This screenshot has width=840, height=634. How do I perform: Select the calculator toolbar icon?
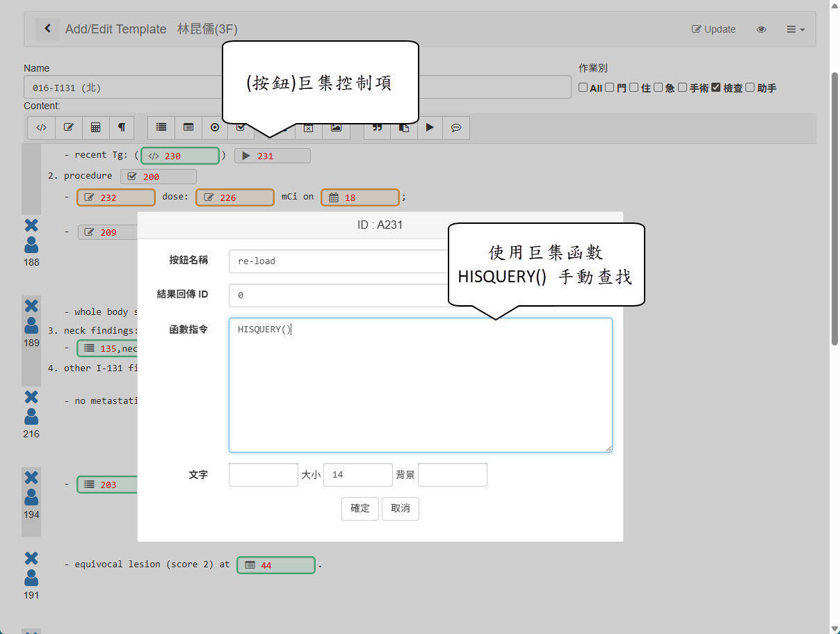pyautogui.click(x=96, y=128)
